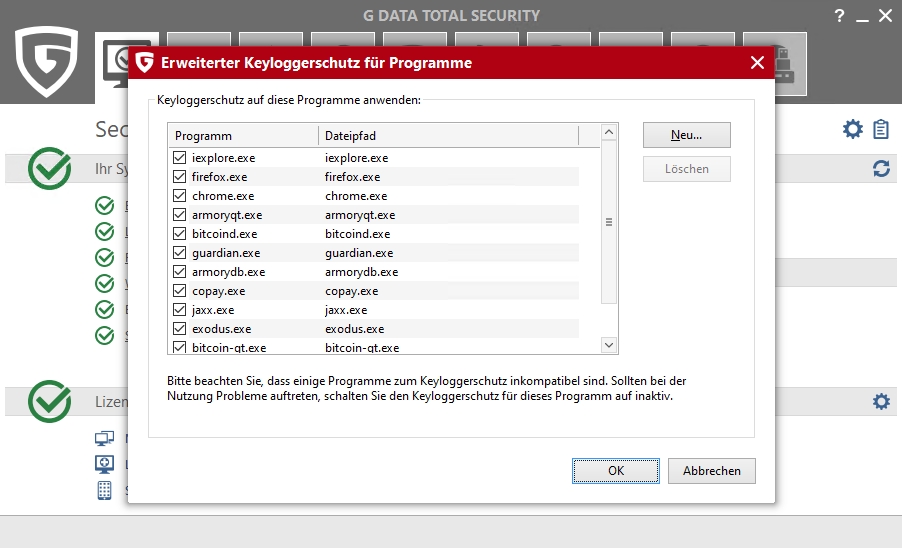Click the shield icon in the dialog title

(x=144, y=62)
